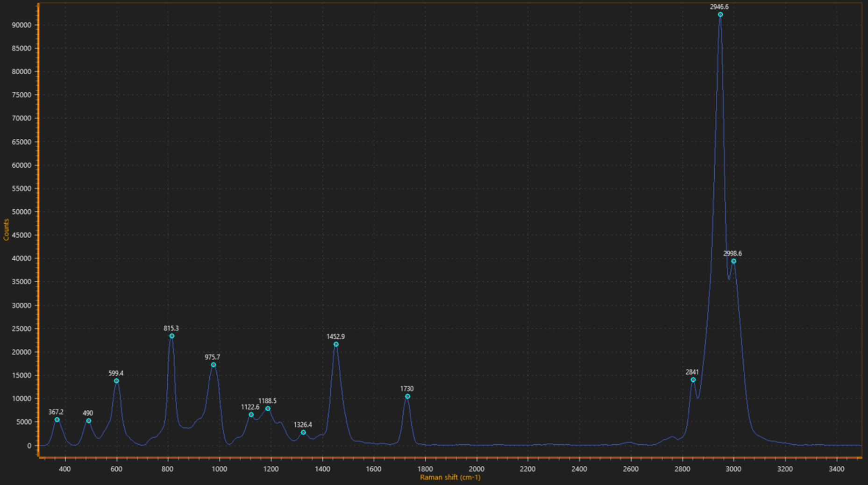Click the 'Raman shift (cm-1)' axis title

pyautogui.click(x=450, y=477)
